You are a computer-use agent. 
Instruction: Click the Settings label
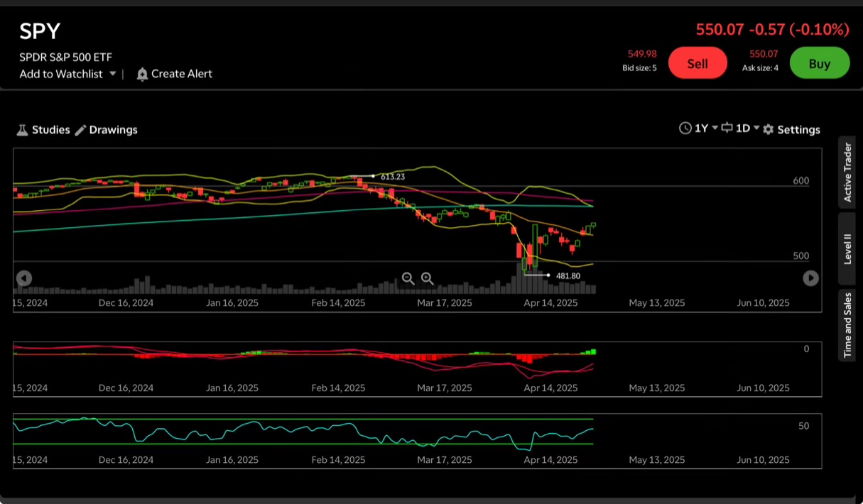tap(799, 130)
